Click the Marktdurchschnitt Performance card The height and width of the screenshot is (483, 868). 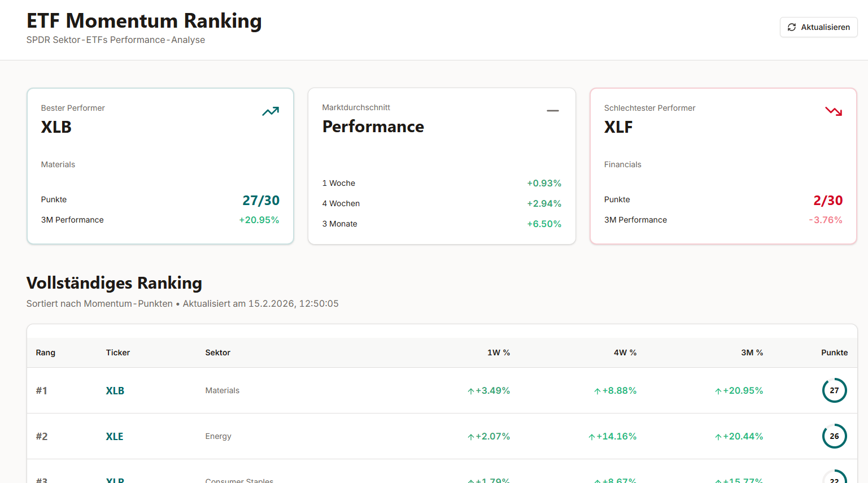[x=442, y=166]
